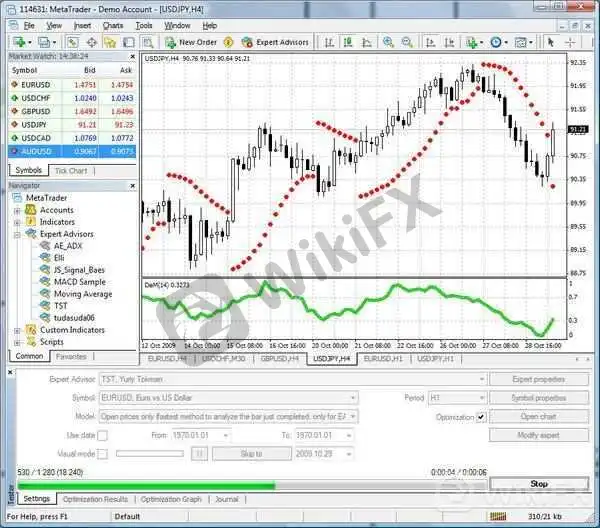Open the Tools menu
Viewport: 600px width, 528px height.
tap(144, 26)
